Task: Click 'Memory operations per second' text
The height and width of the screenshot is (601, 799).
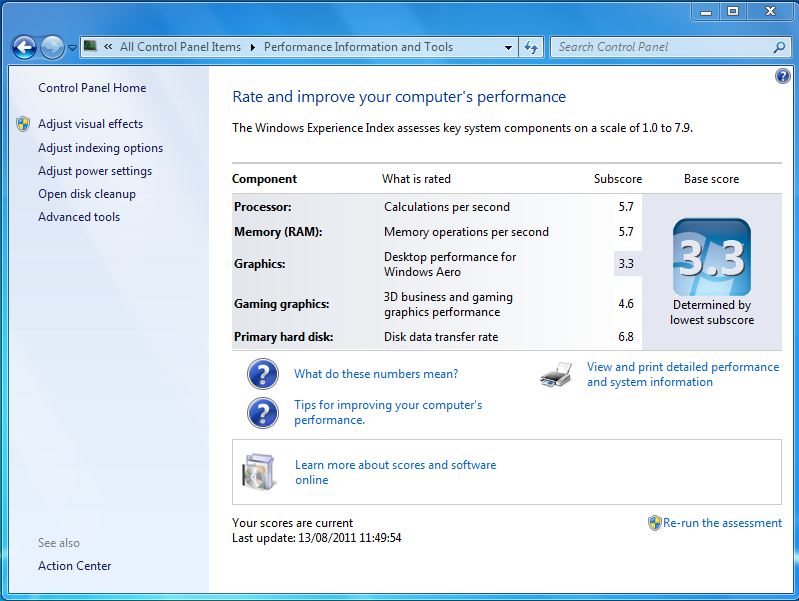Action: tap(466, 232)
